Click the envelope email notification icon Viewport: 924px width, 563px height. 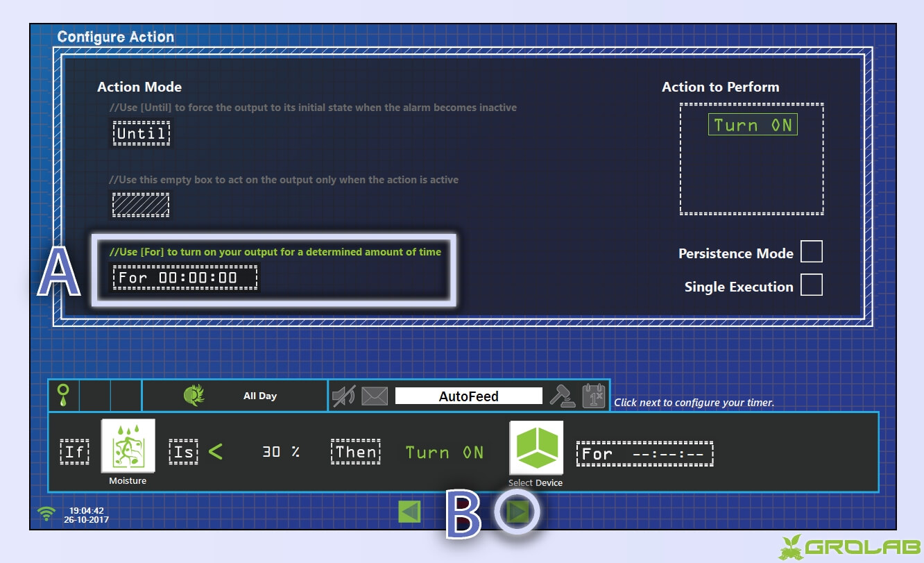[x=374, y=396]
